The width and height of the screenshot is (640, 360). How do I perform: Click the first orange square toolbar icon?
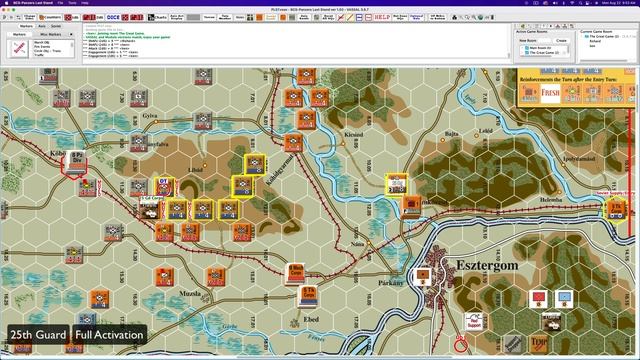[x=259, y=17]
